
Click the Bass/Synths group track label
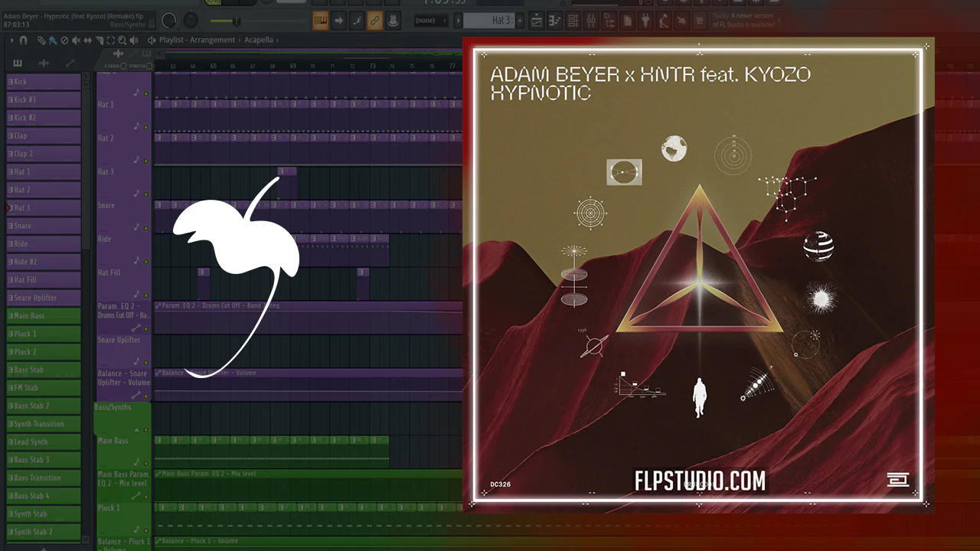(x=113, y=407)
